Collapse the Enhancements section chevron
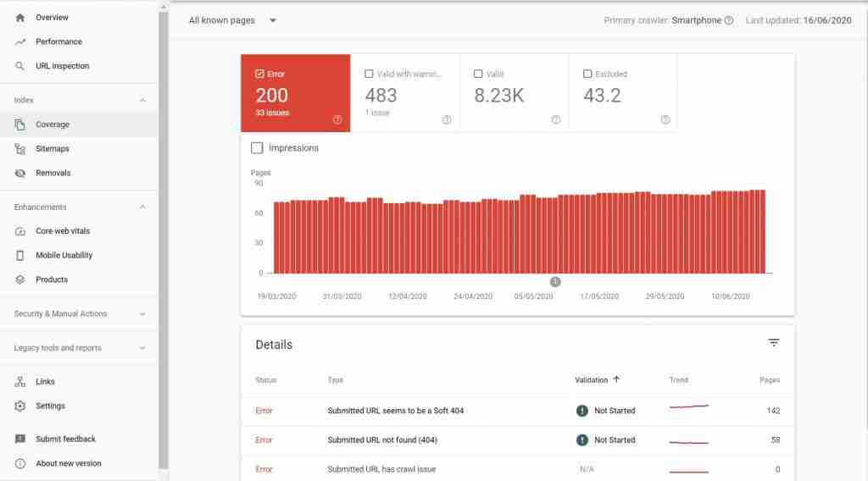Screen dimensions: 868x481 (x=142, y=207)
